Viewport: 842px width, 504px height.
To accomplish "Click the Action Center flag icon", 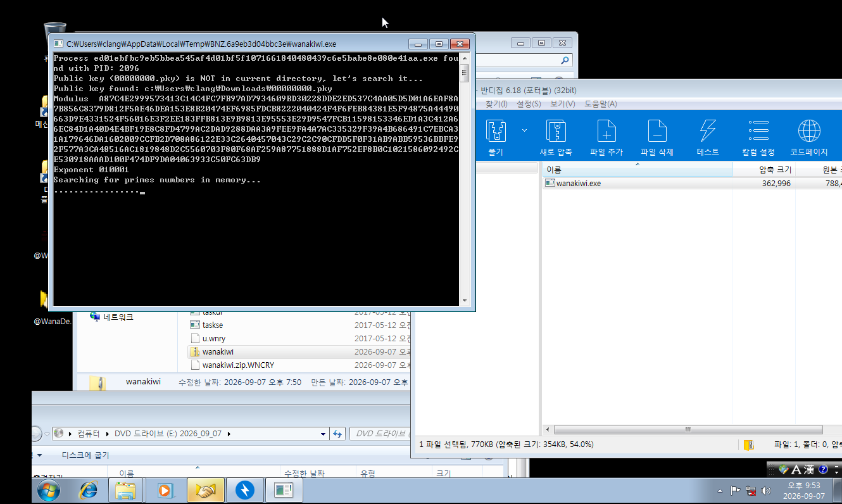I will click(x=736, y=491).
